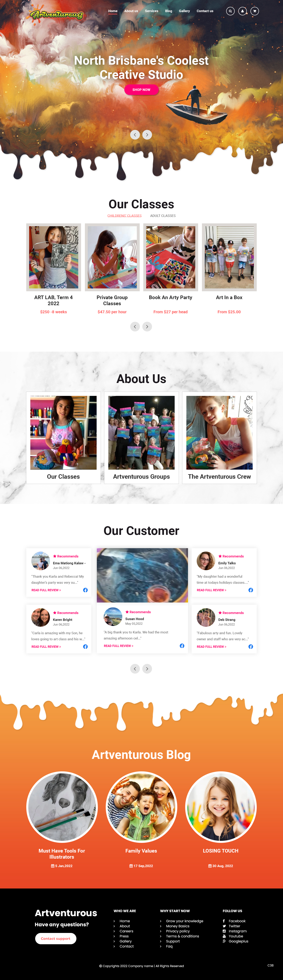Switch to Adult Classes tab
The height and width of the screenshot is (980, 283).
[163, 216]
